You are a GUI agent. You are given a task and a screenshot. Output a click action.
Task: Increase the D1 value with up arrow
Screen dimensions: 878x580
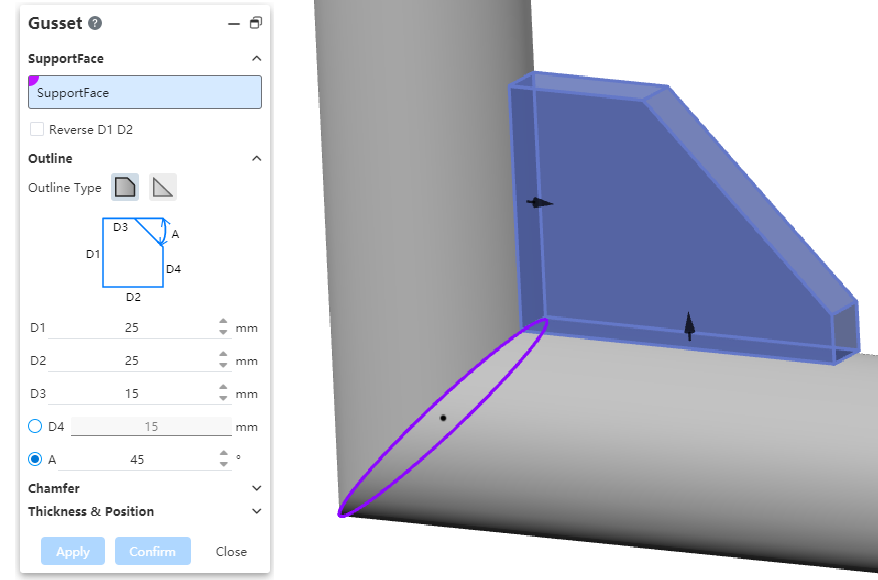[223, 322]
